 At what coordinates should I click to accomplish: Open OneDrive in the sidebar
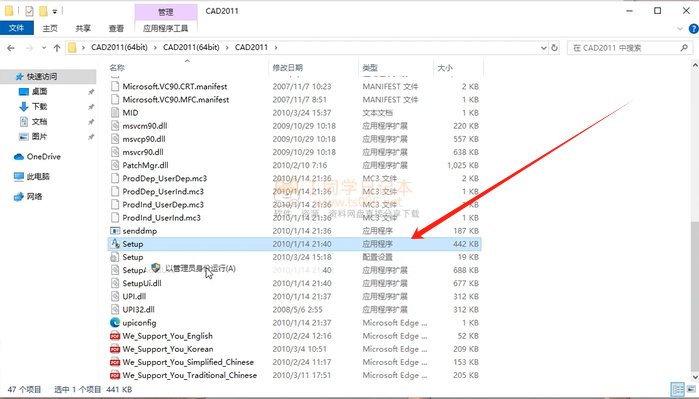coord(43,156)
